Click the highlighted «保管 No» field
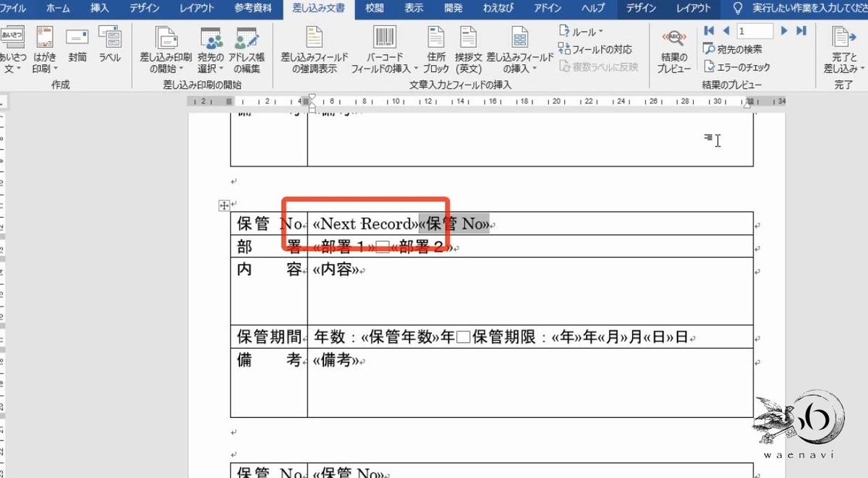 tap(454, 223)
